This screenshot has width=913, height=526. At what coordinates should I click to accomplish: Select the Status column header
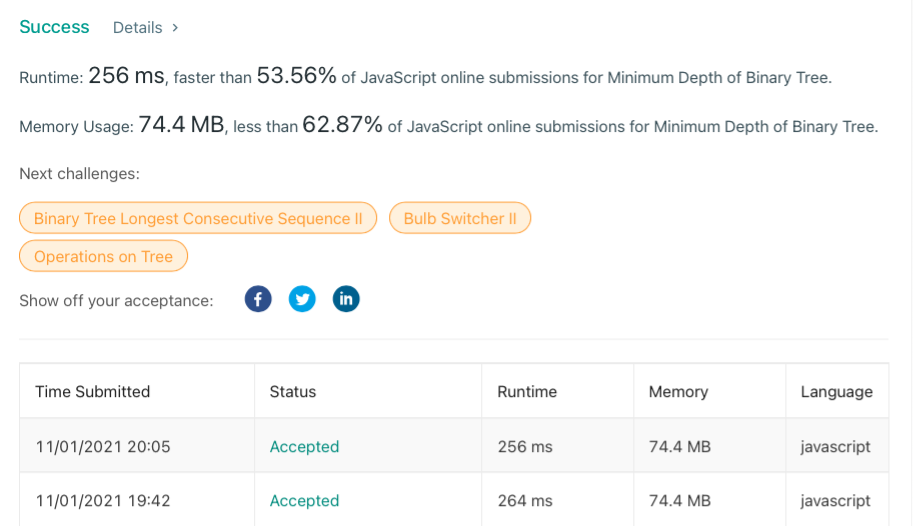click(x=293, y=391)
